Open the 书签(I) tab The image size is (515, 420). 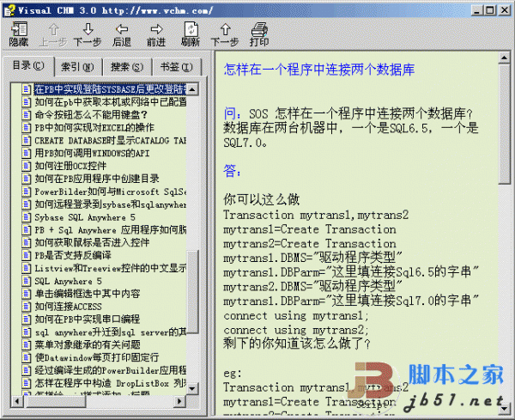[x=177, y=67]
